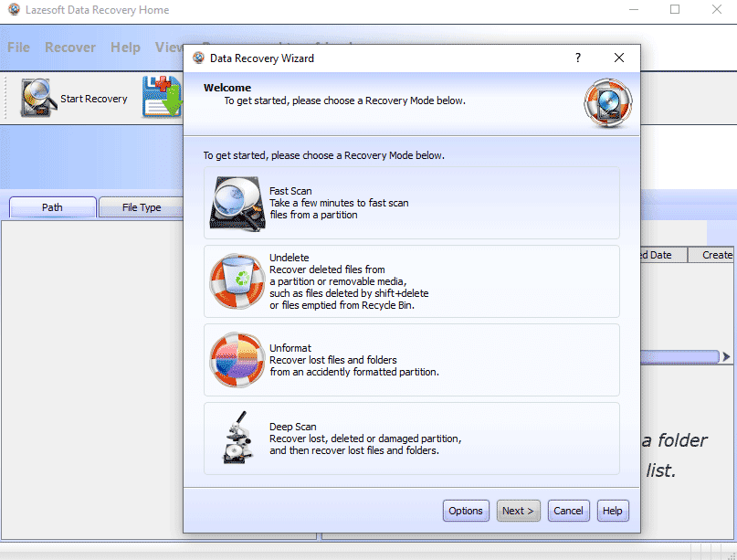This screenshot has width=737, height=560.
Task: Click the Help button in wizard footer
Action: [x=613, y=511]
